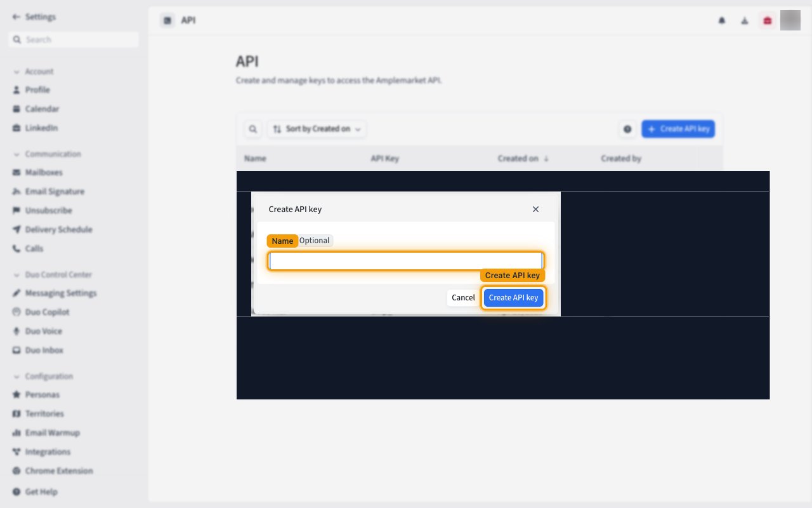Go back to Settings arrow
Viewport: 812px width, 508px height.
click(16, 17)
